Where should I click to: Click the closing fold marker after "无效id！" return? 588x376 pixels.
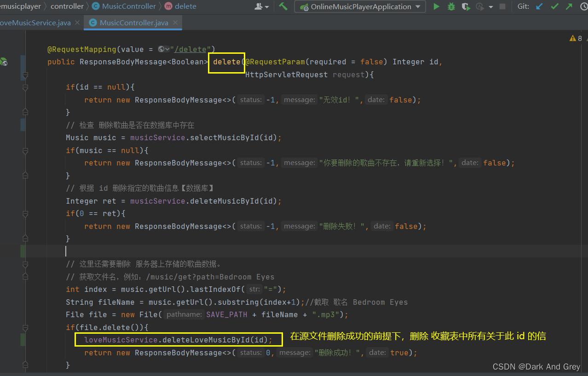click(x=25, y=112)
